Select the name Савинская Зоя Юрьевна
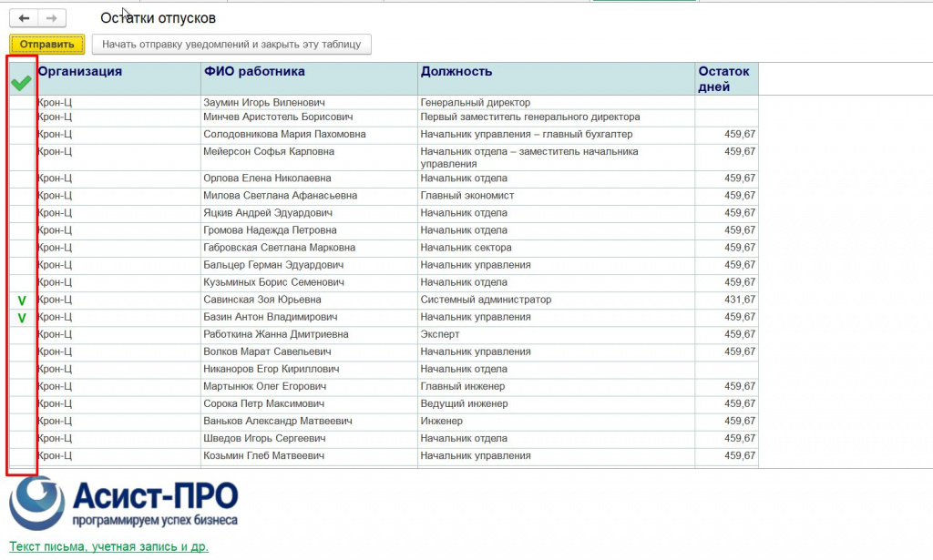Viewport: 933px width, 560px height. 261,300
